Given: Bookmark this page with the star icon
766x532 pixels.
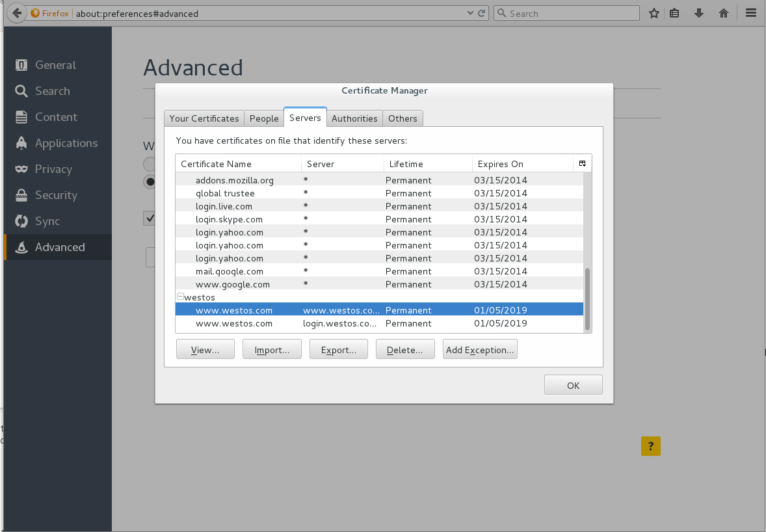Looking at the screenshot, I should [654, 13].
